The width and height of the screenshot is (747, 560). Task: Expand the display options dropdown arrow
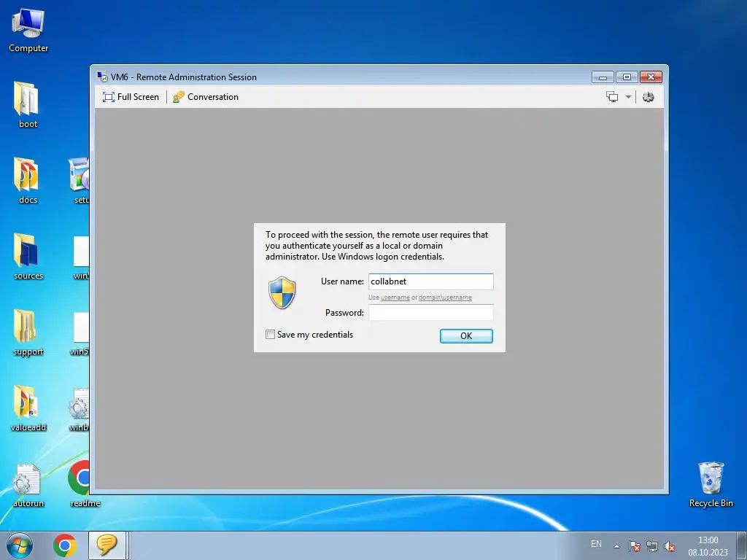628,97
